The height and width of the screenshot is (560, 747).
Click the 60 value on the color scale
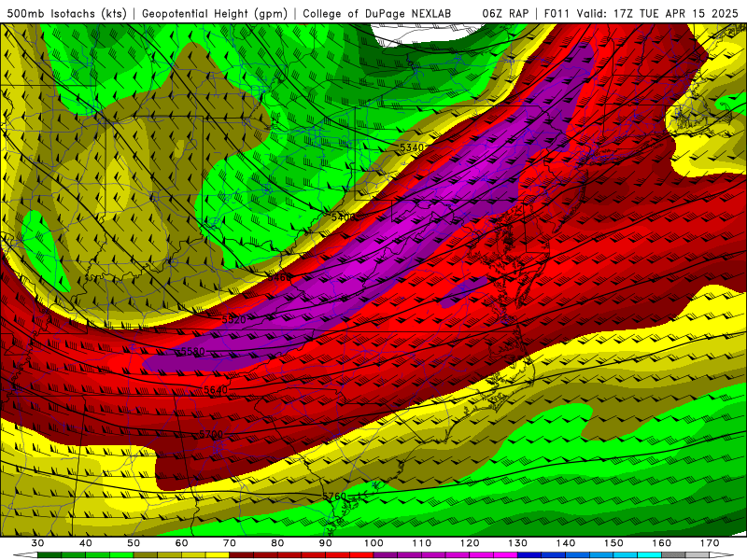tap(181, 543)
